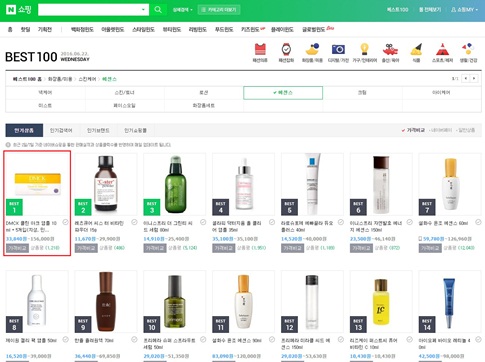Click the price comparison button under the BEST 4 product
485x362 pixels.
224,248
